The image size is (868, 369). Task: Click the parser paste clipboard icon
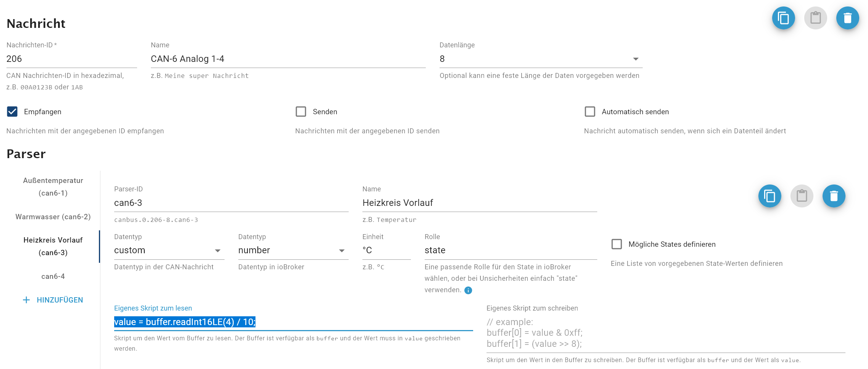point(802,196)
